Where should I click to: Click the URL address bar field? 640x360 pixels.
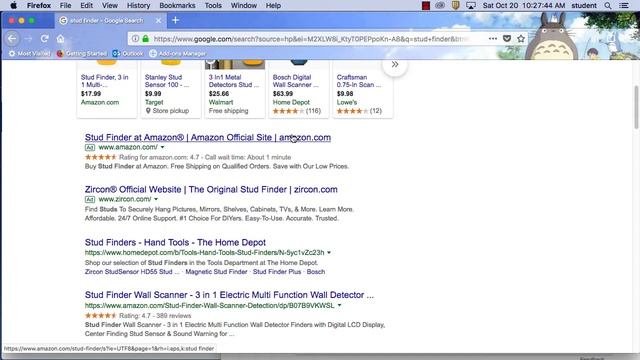(x=310, y=39)
